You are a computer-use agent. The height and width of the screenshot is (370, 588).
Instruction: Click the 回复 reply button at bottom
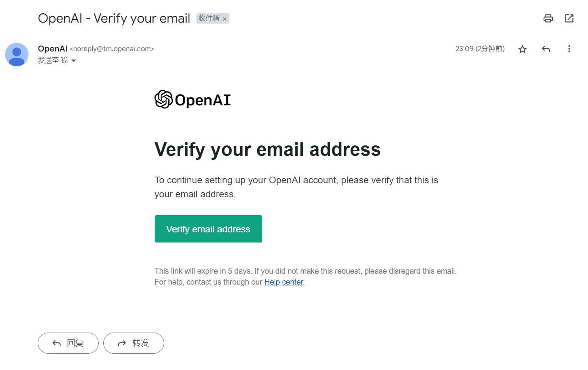point(68,343)
